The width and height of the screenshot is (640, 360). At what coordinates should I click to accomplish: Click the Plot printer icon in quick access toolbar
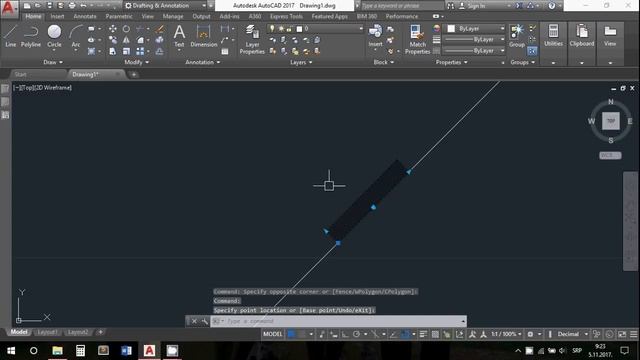pyautogui.click(x=72, y=6)
